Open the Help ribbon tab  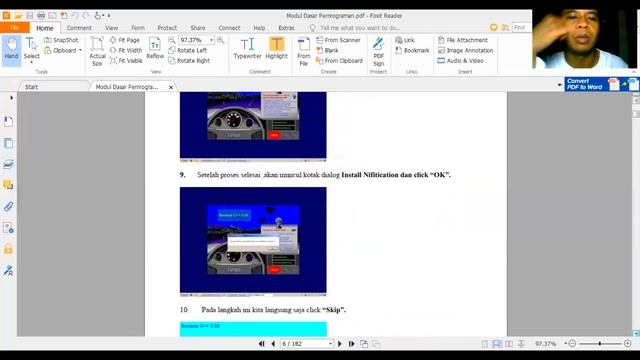point(259,28)
